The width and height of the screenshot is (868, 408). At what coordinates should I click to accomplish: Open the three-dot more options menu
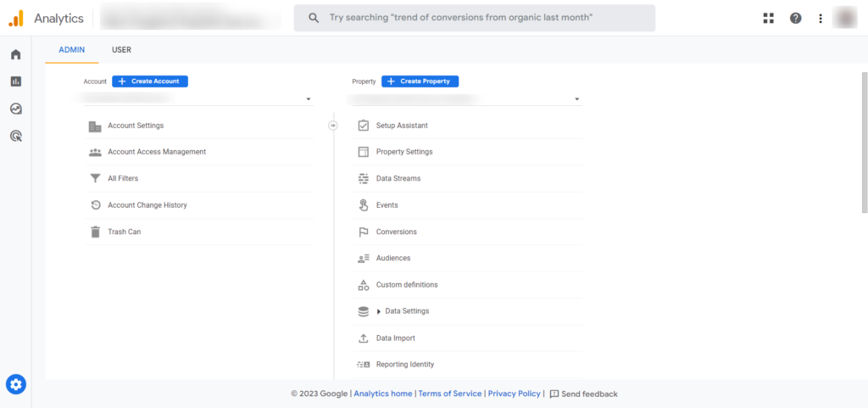click(820, 18)
